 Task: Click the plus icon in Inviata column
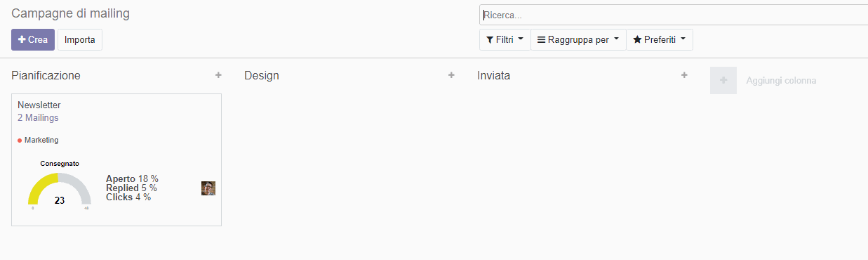(684, 75)
